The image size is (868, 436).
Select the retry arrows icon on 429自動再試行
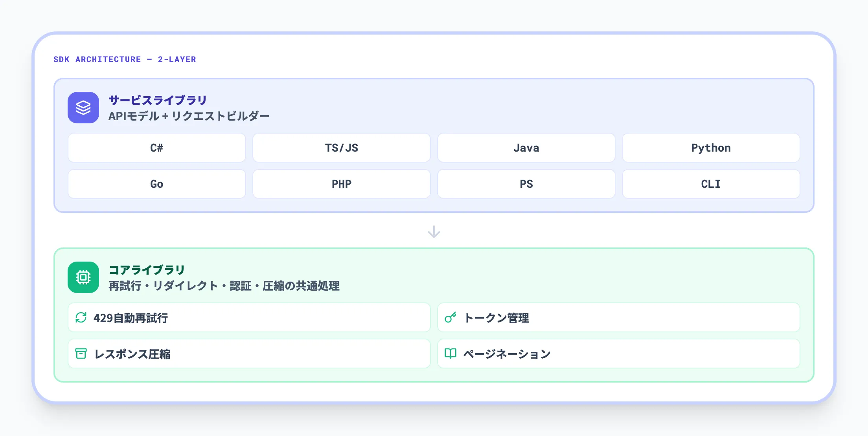click(x=82, y=318)
